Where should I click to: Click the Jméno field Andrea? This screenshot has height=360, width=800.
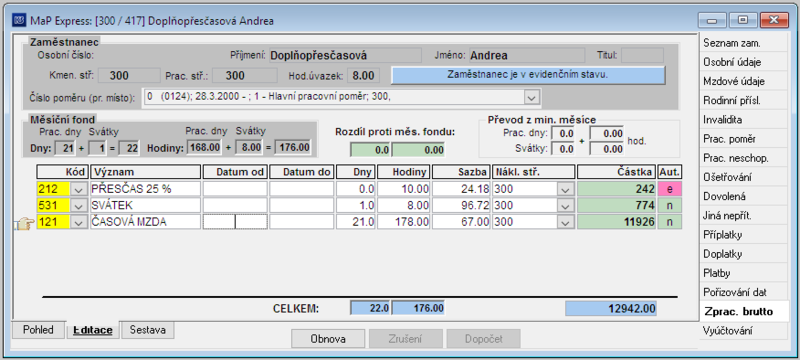coord(527,56)
